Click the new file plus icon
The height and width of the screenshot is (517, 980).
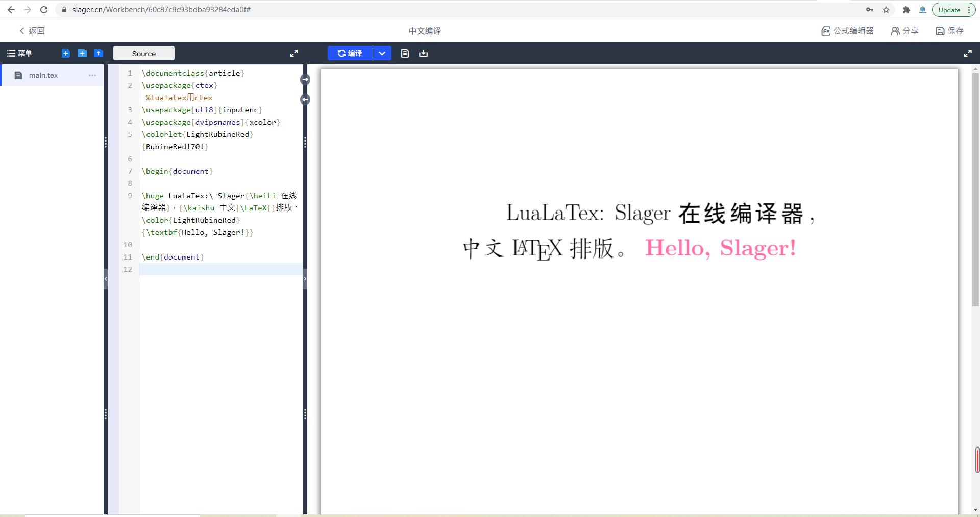[65, 53]
